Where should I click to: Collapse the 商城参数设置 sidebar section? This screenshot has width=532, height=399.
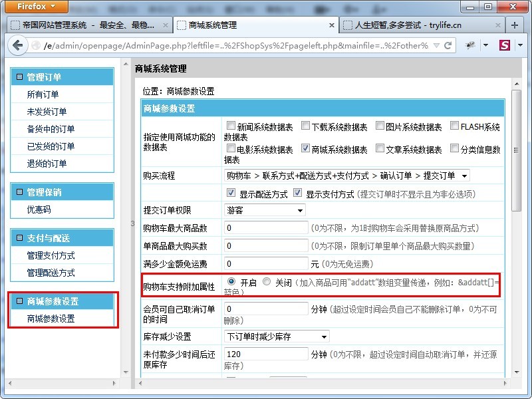[x=20, y=301]
